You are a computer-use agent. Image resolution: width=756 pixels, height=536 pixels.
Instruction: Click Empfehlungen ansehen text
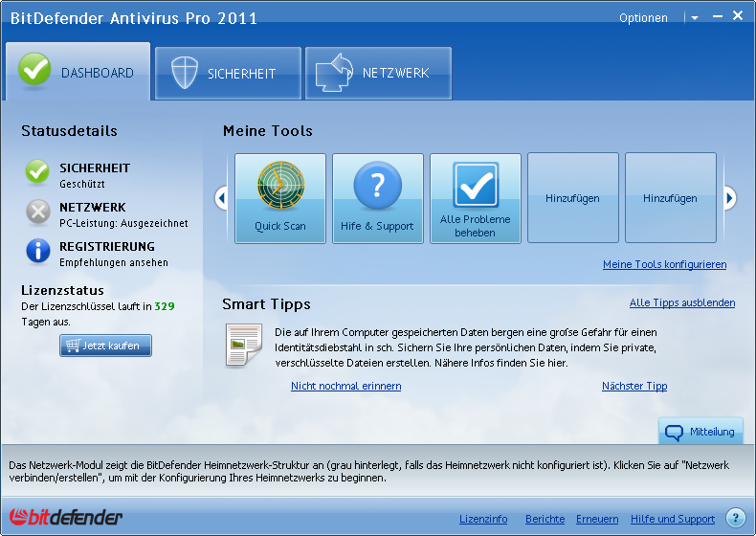[x=114, y=262]
